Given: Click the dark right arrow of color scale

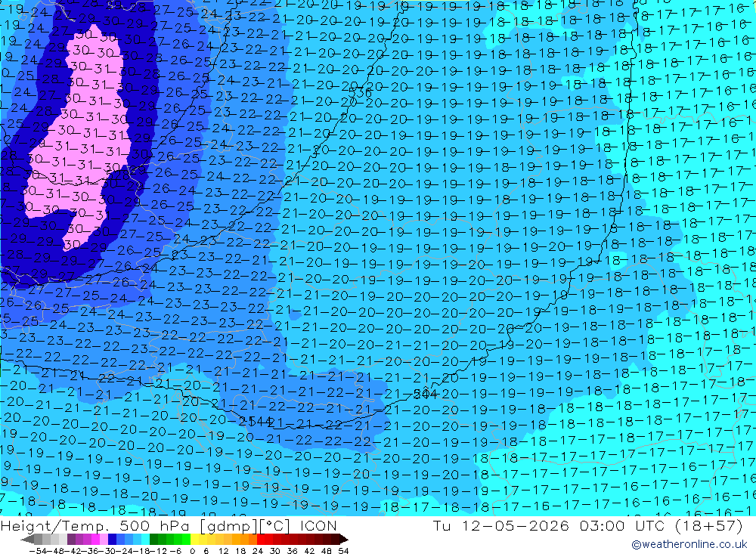Looking at the screenshot, I should [344, 540].
